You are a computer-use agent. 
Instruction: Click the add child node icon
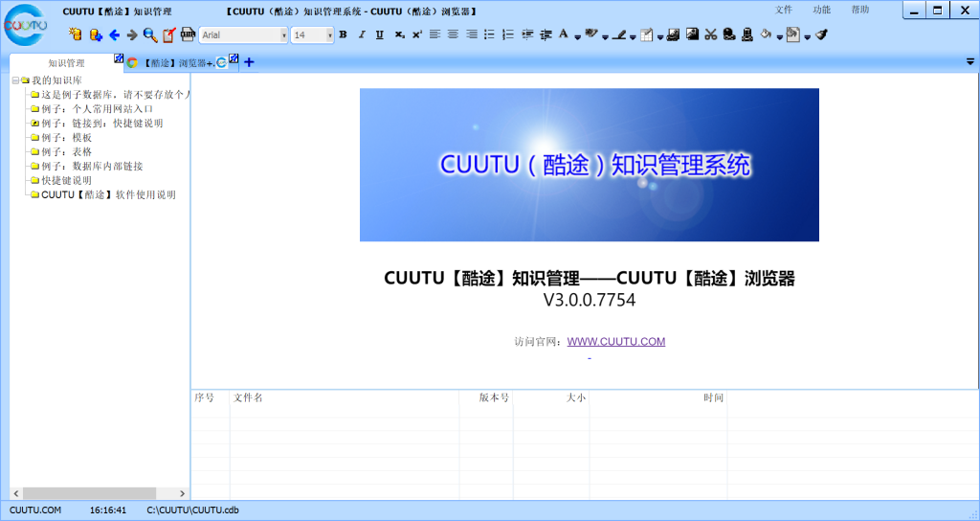coord(95,34)
